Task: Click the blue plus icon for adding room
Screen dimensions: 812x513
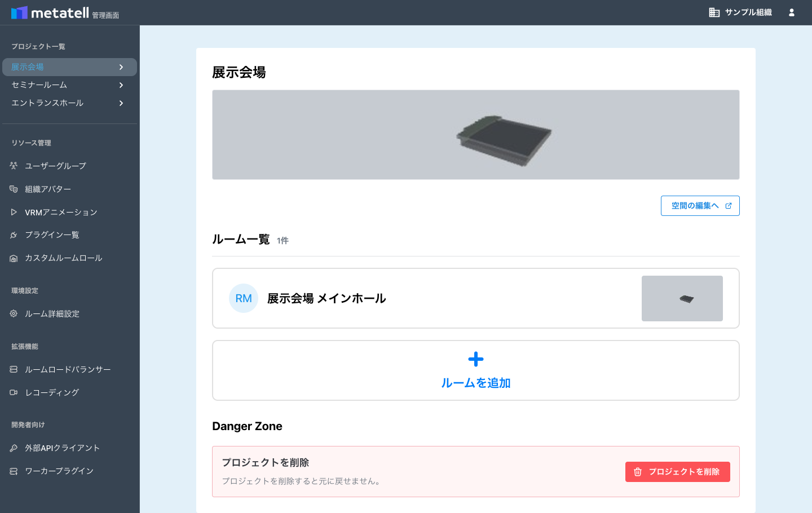Action: [x=476, y=359]
